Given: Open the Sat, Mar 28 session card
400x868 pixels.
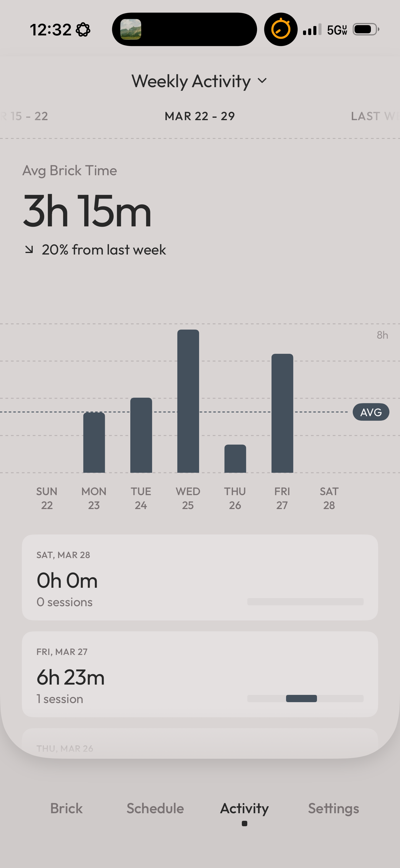Looking at the screenshot, I should (200, 577).
